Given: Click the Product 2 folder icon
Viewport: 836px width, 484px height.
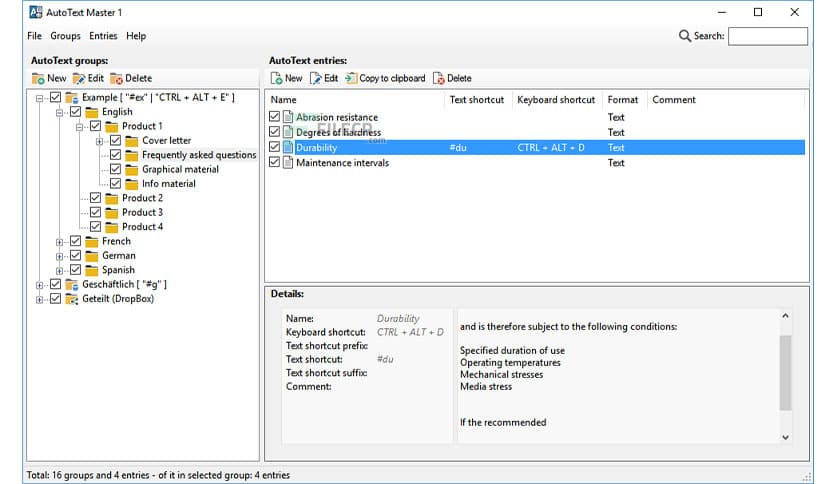Looking at the screenshot, I should [x=111, y=198].
